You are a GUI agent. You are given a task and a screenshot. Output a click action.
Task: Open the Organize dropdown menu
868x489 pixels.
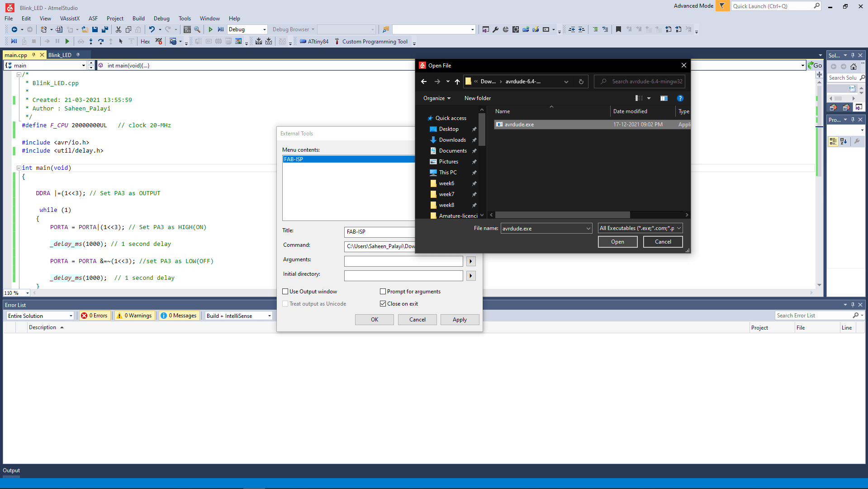(x=437, y=98)
